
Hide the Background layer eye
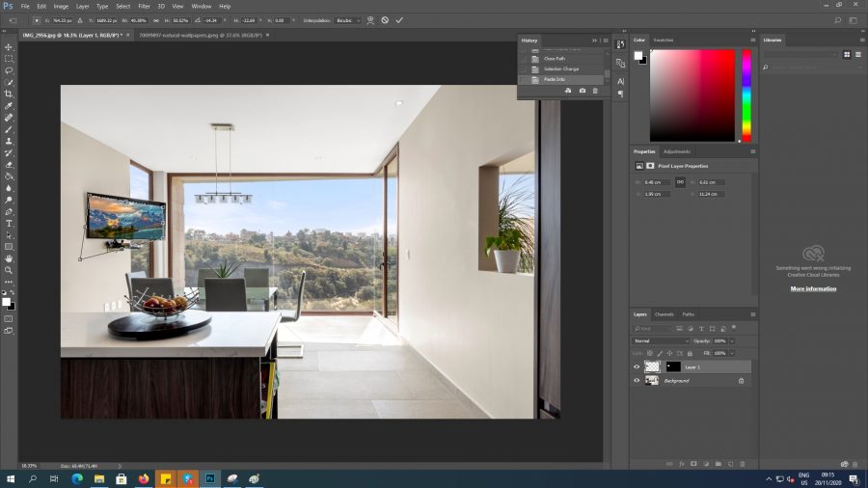(637, 381)
